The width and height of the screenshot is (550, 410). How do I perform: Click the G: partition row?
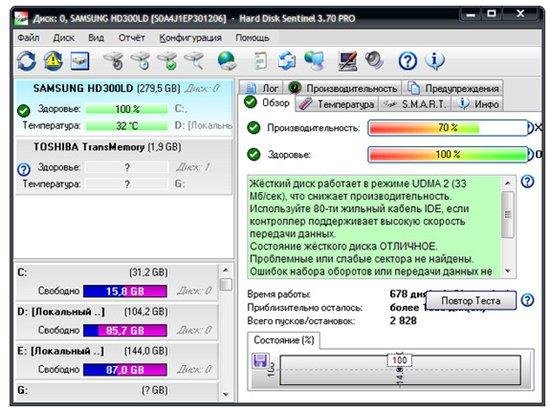[x=116, y=390]
